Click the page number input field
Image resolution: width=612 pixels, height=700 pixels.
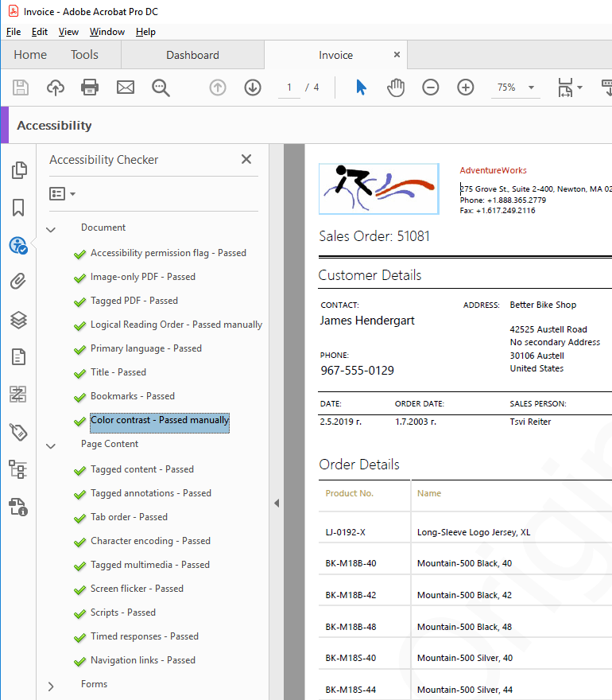point(289,87)
